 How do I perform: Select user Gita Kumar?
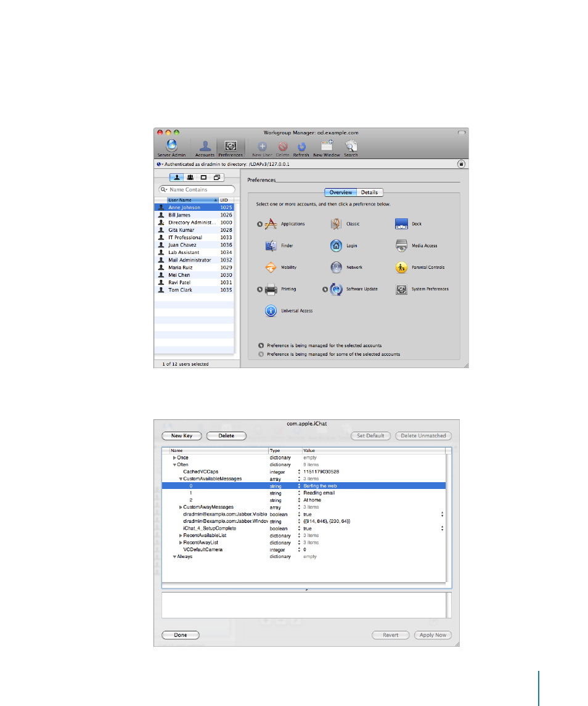[194, 230]
